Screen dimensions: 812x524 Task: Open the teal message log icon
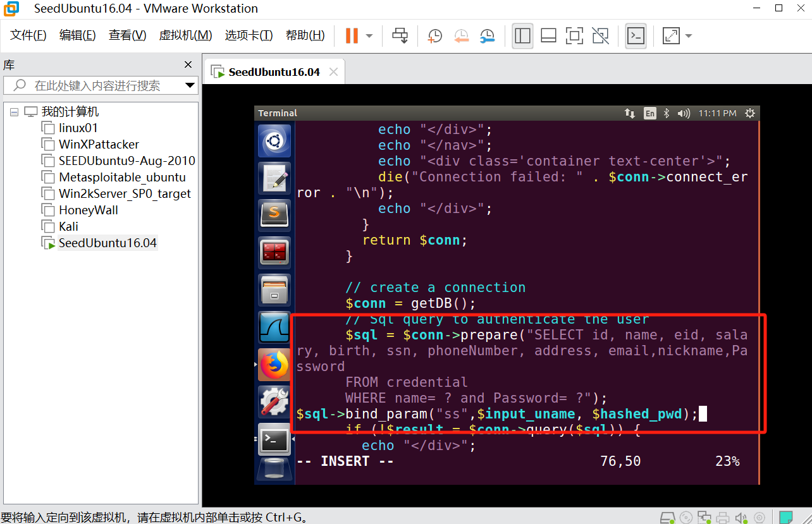[x=786, y=517]
